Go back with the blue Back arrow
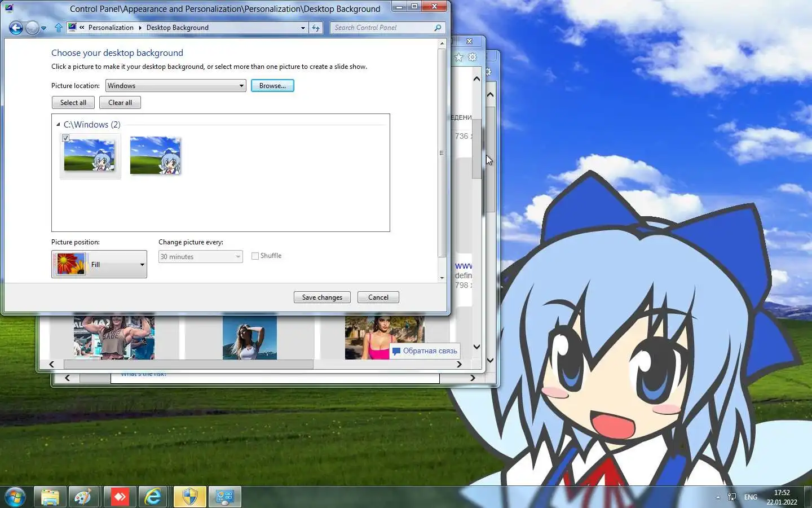 [x=16, y=28]
